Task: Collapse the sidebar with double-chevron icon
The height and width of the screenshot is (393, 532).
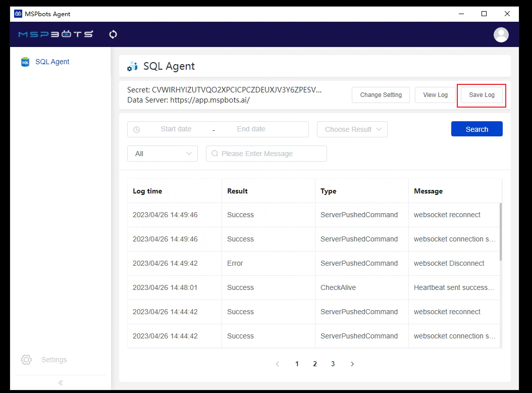Action: tap(61, 383)
